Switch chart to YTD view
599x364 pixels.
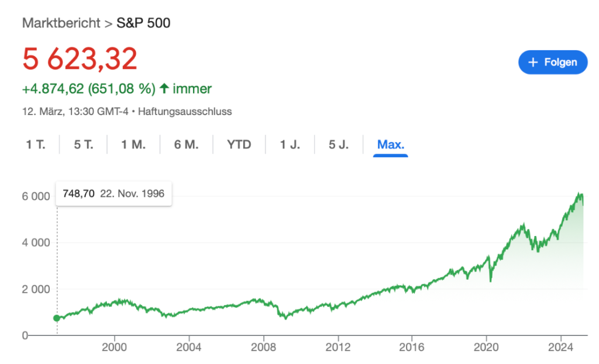pos(239,144)
